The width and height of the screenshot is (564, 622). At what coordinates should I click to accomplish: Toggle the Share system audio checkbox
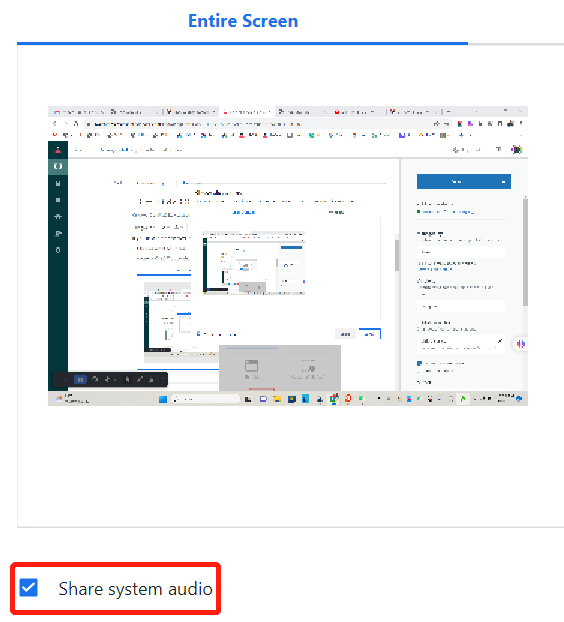[x=29, y=587]
